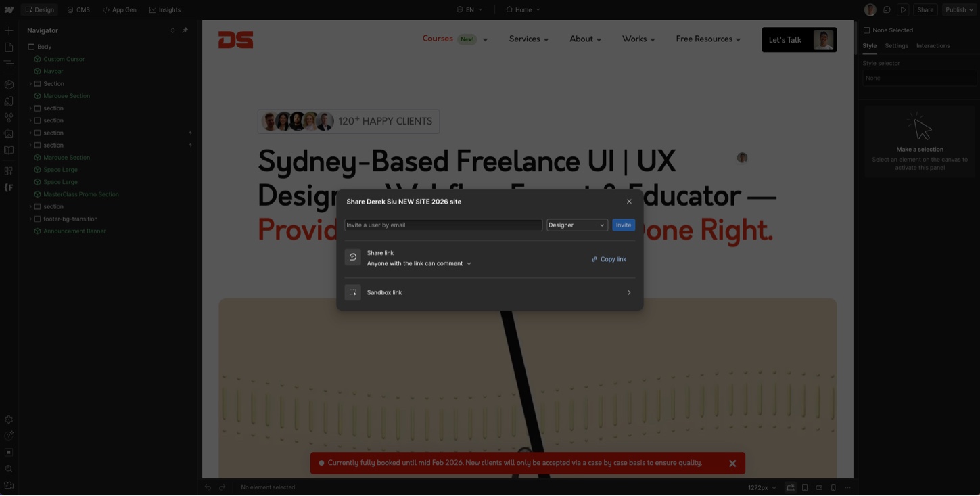The width and height of the screenshot is (980, 496).
Task: Select the Style panel tab
Action: pyautogui.click(x=870, y=46)
